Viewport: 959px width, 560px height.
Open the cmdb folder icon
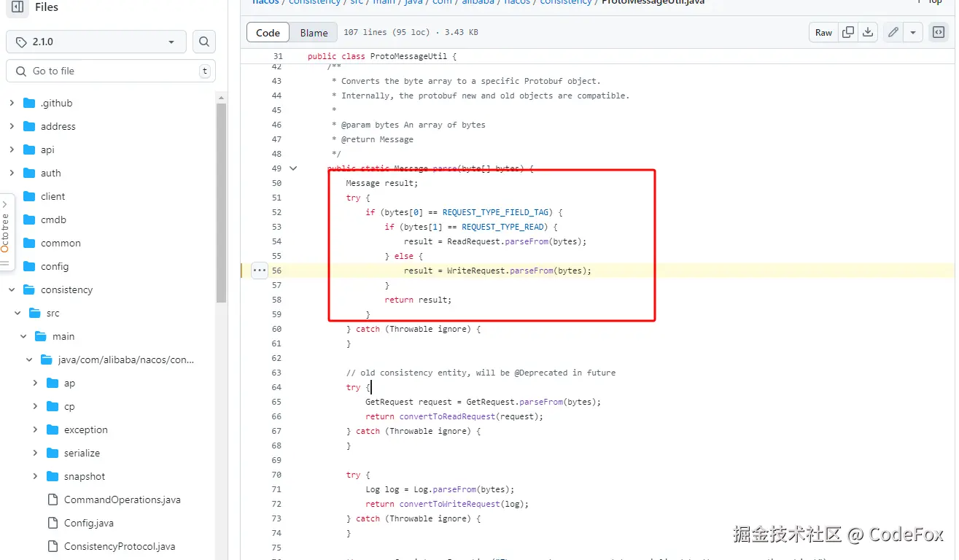coord(29,219)
